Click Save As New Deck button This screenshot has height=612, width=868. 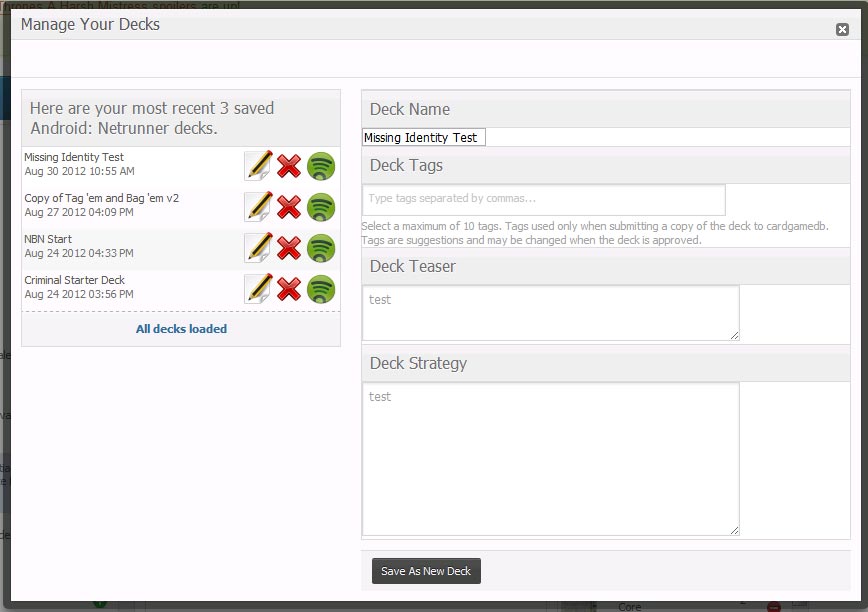click(x=426, y=571)
